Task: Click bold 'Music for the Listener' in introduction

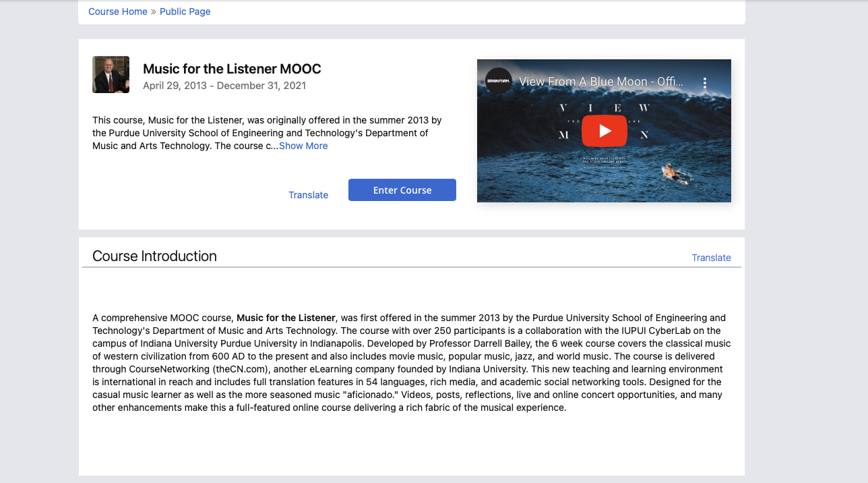Action: [x=286, y=318]
